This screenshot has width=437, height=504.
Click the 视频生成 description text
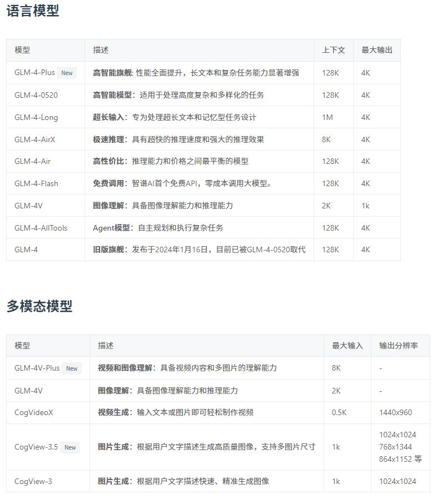coord(176,413)
